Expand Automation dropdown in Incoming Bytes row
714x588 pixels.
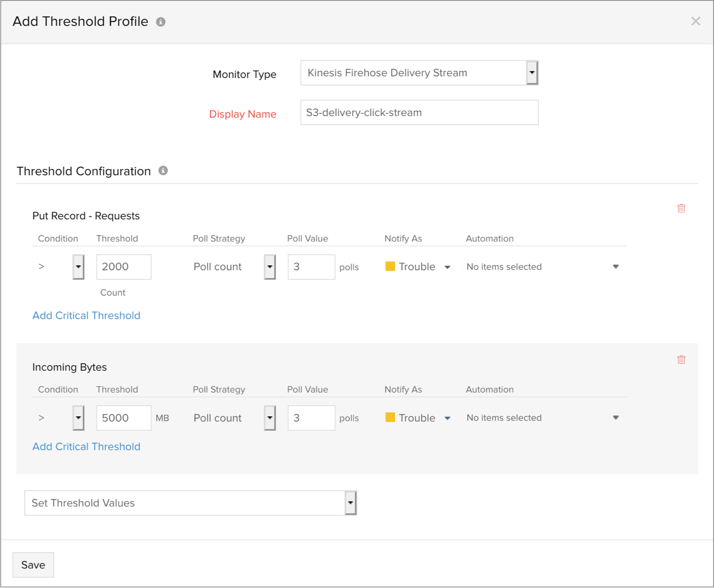[615, 418]
